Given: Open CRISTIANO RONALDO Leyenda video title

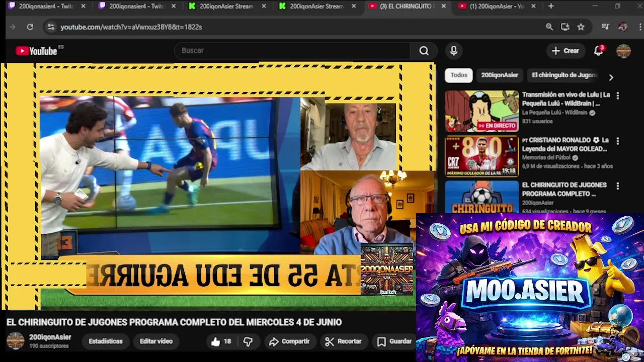Looking at the screenshot, I should tap(566, 144).
